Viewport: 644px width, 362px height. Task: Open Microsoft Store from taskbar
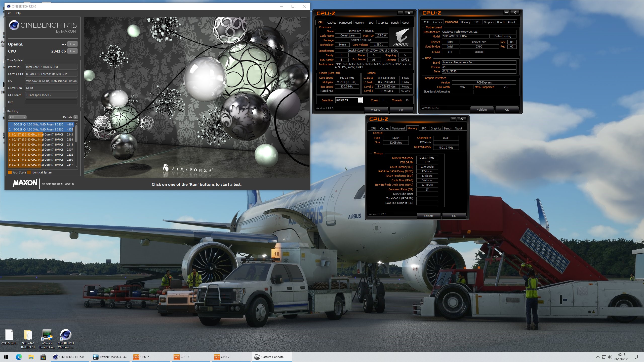(43, 357)
